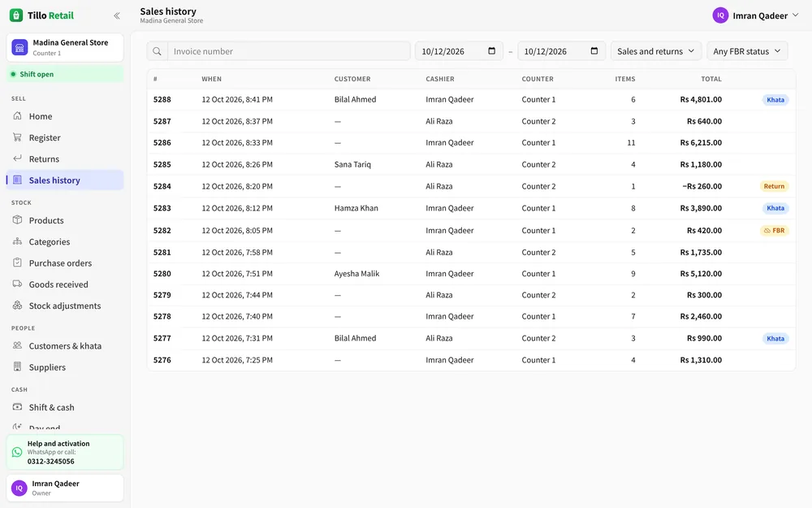812x508 pixels.
Task: Click the Khata badge on invoice 5283
Action: pos(775,208)
